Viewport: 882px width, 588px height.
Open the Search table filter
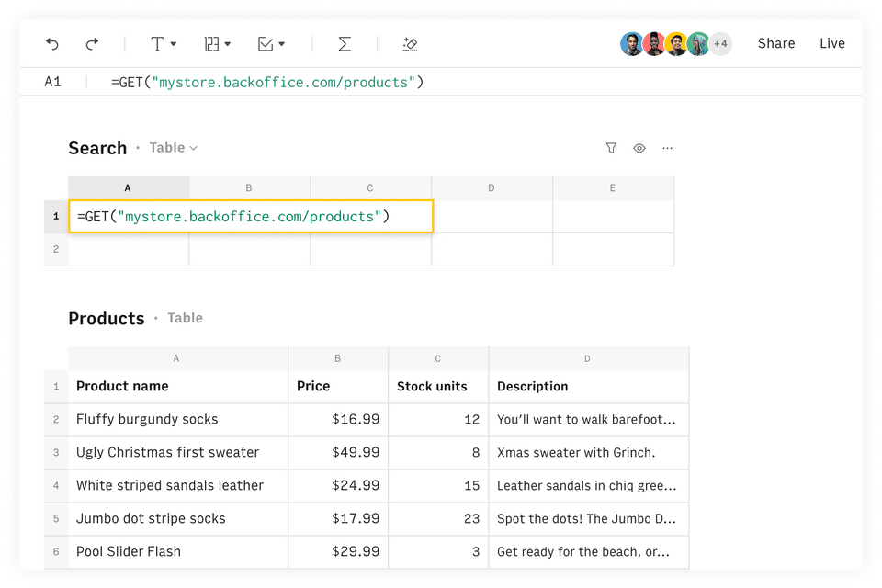(x=611, y=148)
